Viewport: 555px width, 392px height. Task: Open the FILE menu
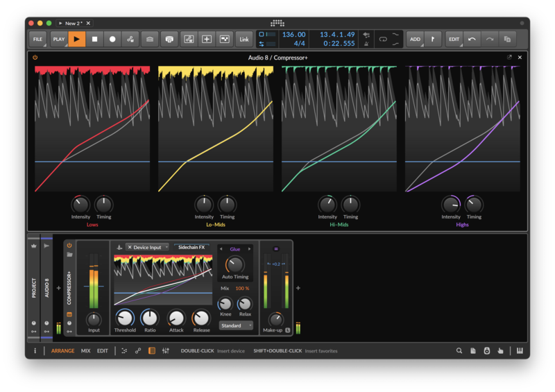pyautogui.click(x=37, y=39)
